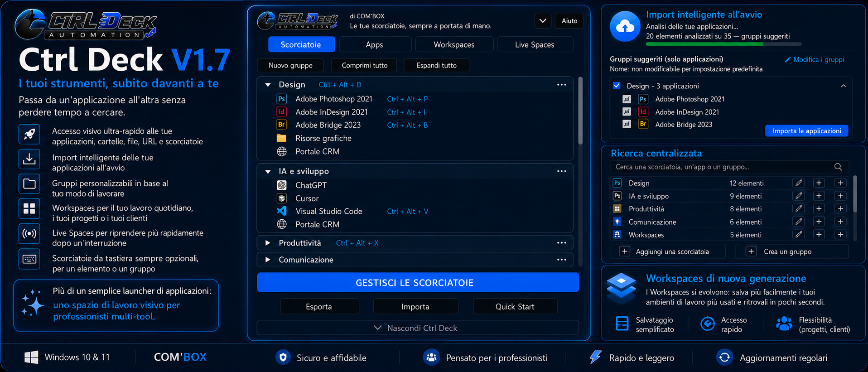The image size is (868, 372).
Task: Collapse the IA e sviluppo group triangle
Action: [x=268, y=171]
